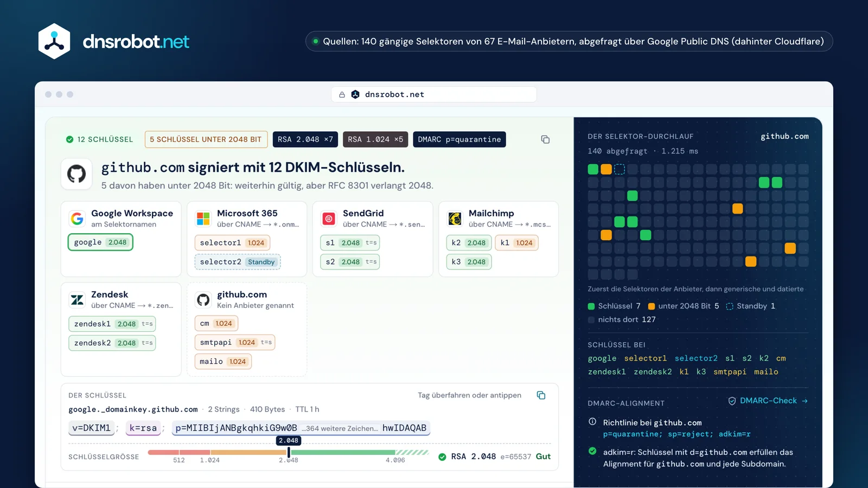Select the smtpapi 1.024 key chip

(235, 342)
